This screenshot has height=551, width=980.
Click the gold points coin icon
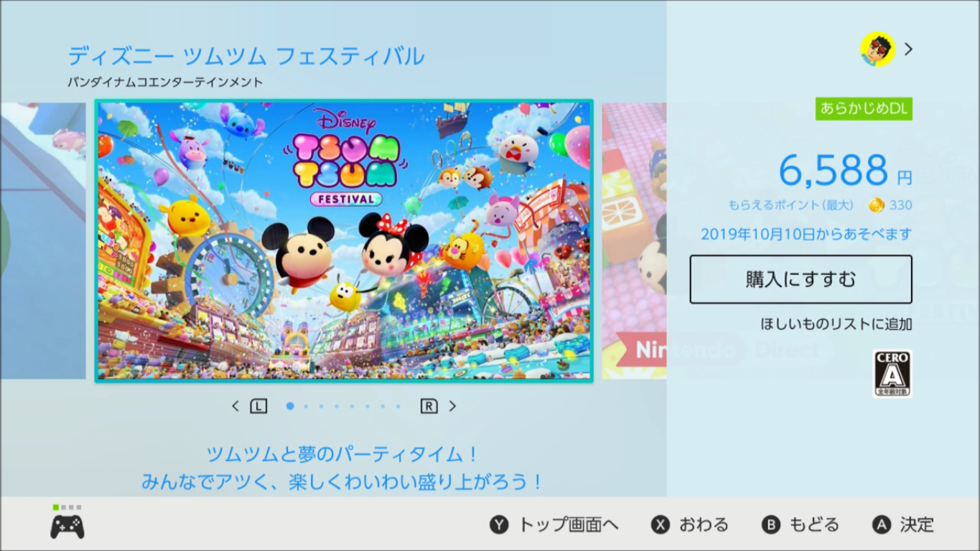[x=876, y=205]
